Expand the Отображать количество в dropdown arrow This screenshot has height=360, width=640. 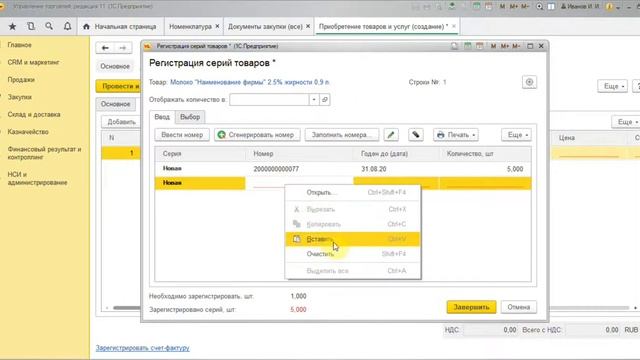coord(314,100)
